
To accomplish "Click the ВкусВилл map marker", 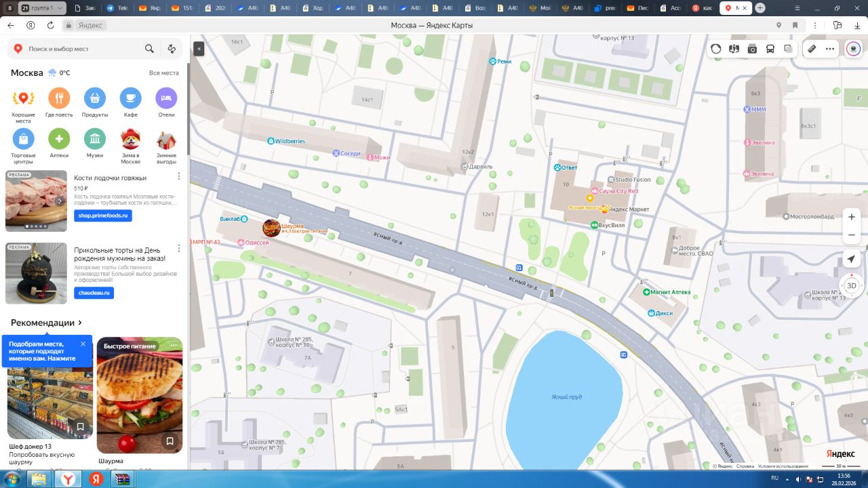I will click(x=595, y=224).
